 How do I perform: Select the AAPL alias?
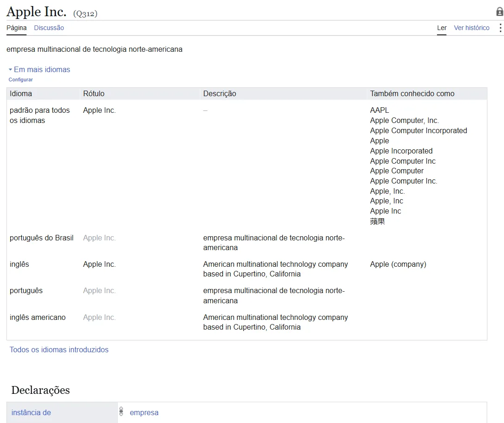379,110
